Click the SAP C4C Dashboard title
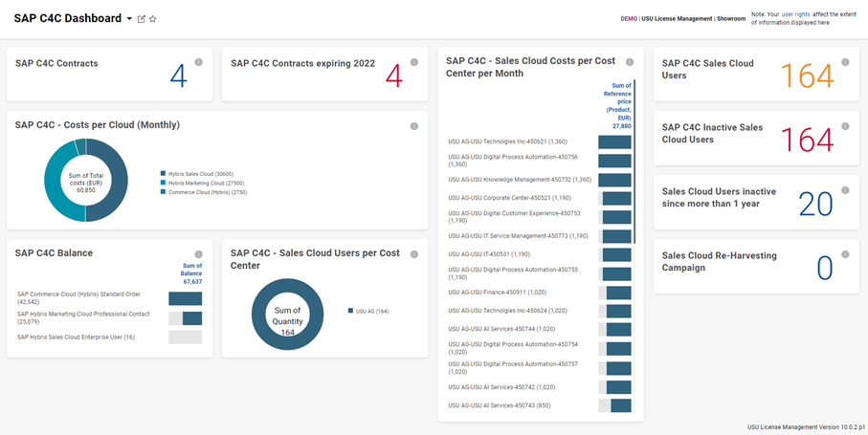 68,18
